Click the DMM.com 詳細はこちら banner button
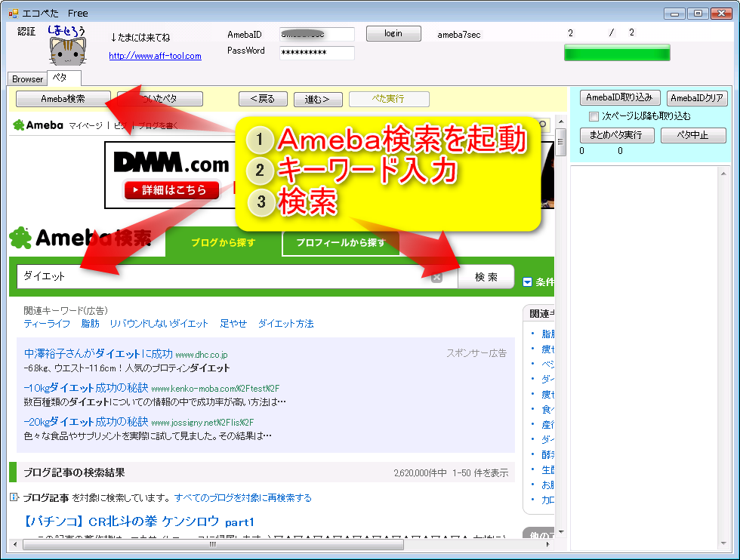Viewport: 740px width, 560px height. tap(166, 190)
